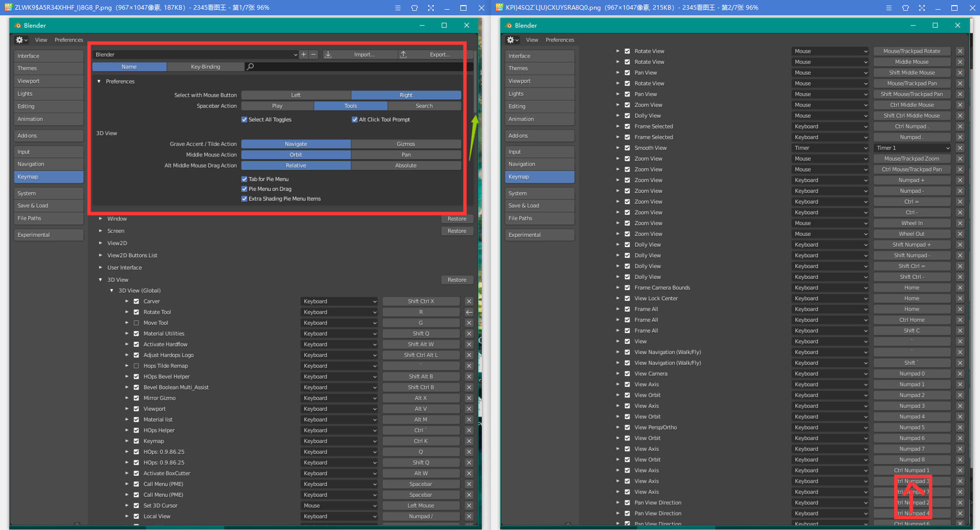Image resolution: width=980 pixels, height=530 pixels.
Task: Disable Tab for Pie Menu checkbox
Action: click(x=244, y=179)
